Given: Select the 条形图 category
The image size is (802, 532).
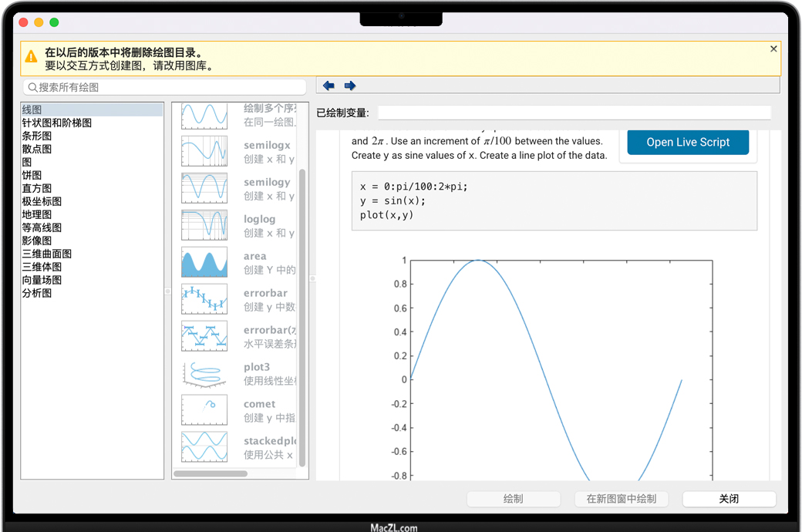Looking at the screenshot, I should pos(92,136).
